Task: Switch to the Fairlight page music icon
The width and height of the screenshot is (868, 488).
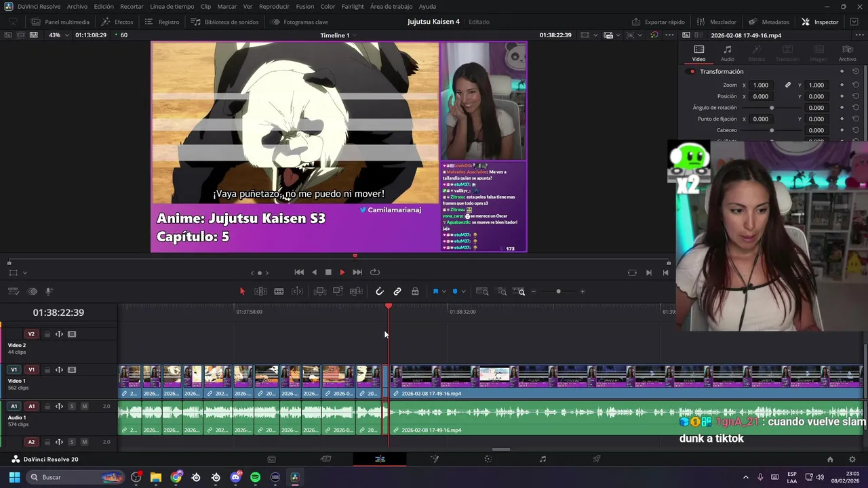Action: tap(542, 459)
